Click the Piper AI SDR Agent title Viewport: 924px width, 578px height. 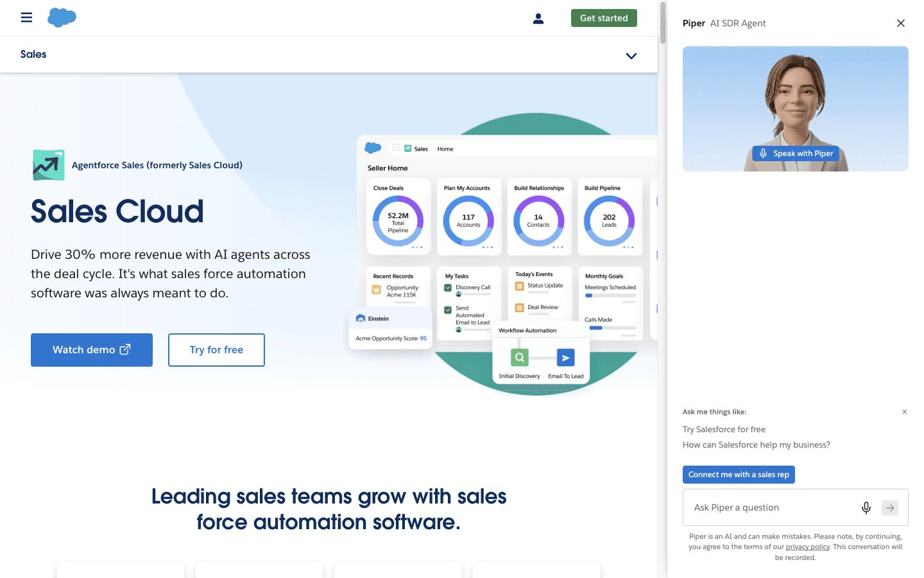[x=724, y=23]
